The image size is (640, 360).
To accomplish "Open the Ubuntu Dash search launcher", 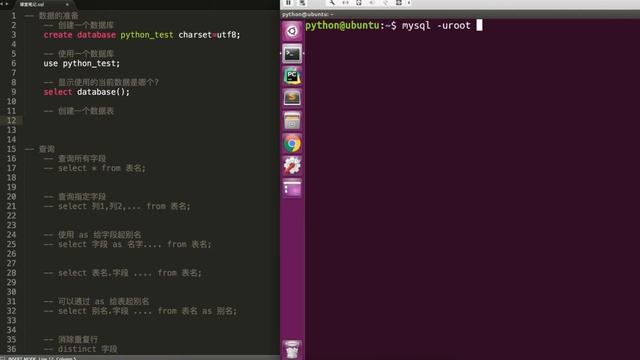I will (292, 31).
